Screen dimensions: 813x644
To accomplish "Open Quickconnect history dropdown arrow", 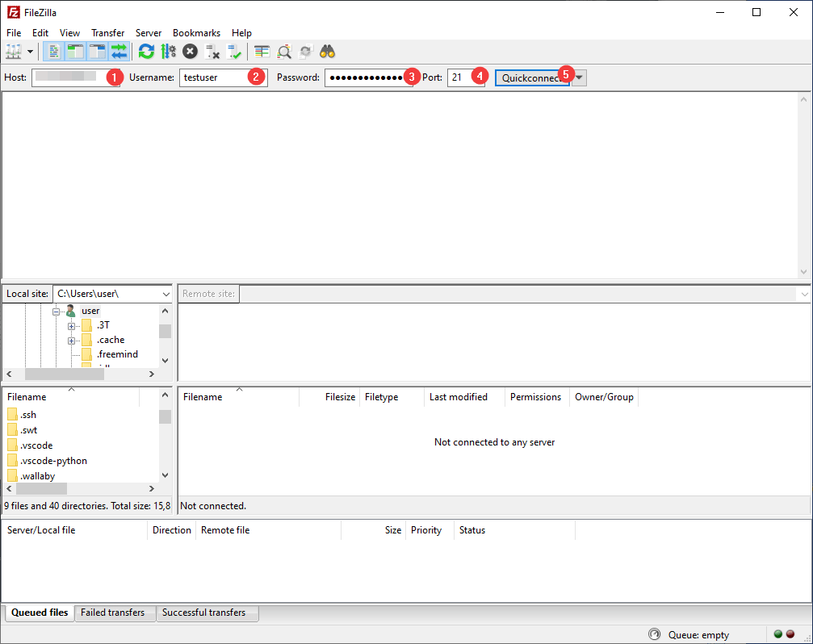I will [579, 77].
